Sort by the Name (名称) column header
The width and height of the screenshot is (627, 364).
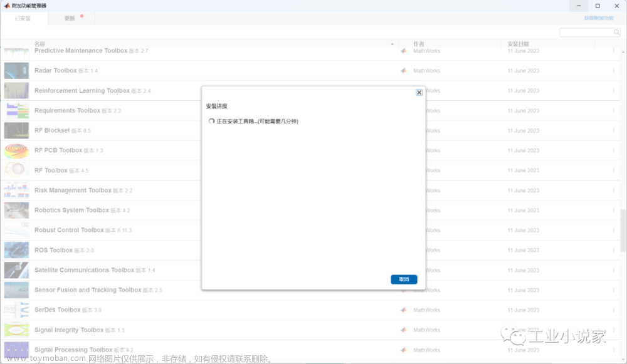(x=40, y=44)
